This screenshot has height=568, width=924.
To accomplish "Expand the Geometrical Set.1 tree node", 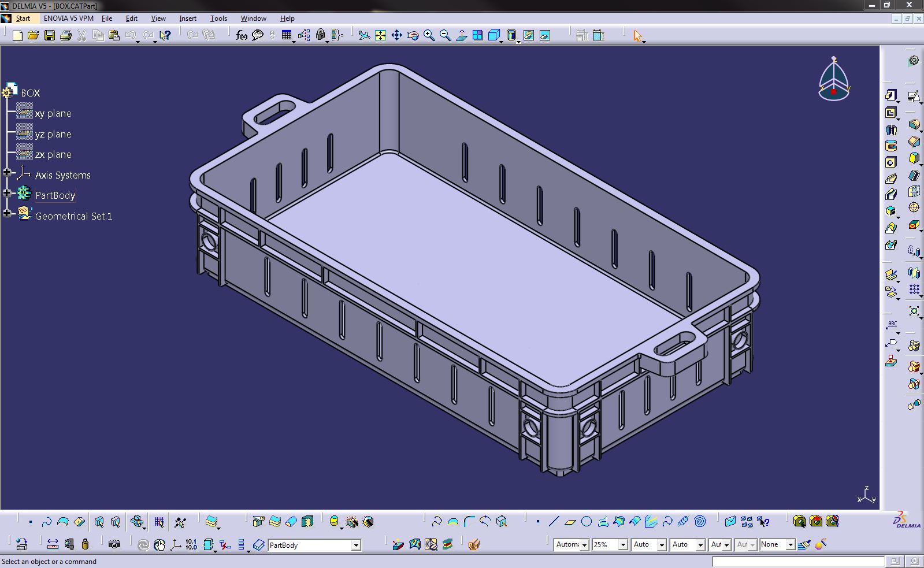I will (x=7, y=213).
